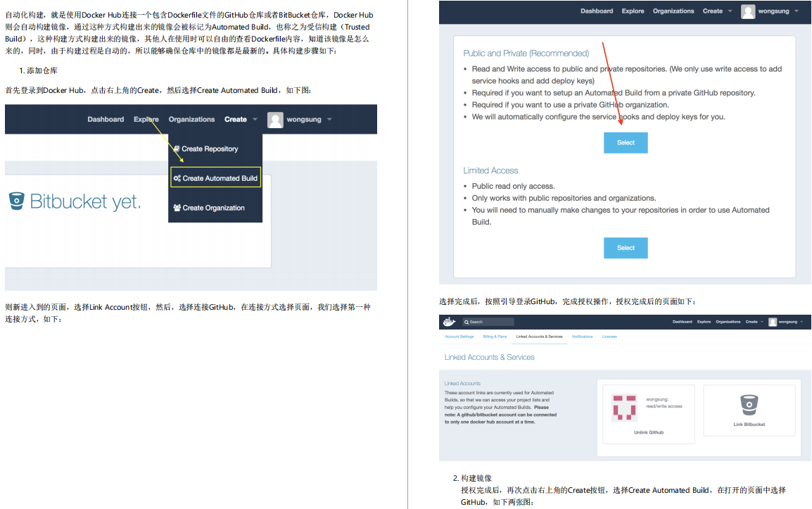This screenshot has width=812, height=509.
Task: Choose Create Repository from the Create menu
Action: point(205,149)
